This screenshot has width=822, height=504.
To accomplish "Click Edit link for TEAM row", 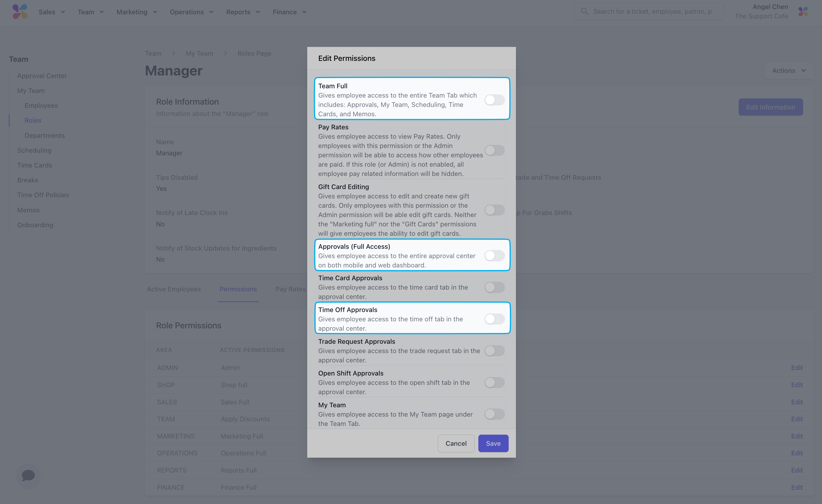I will point(797,419).
